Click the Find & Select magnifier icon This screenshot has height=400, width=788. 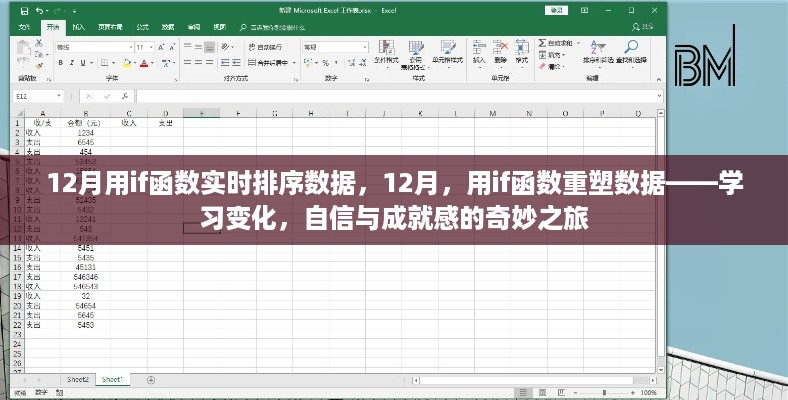click(630, 50)
